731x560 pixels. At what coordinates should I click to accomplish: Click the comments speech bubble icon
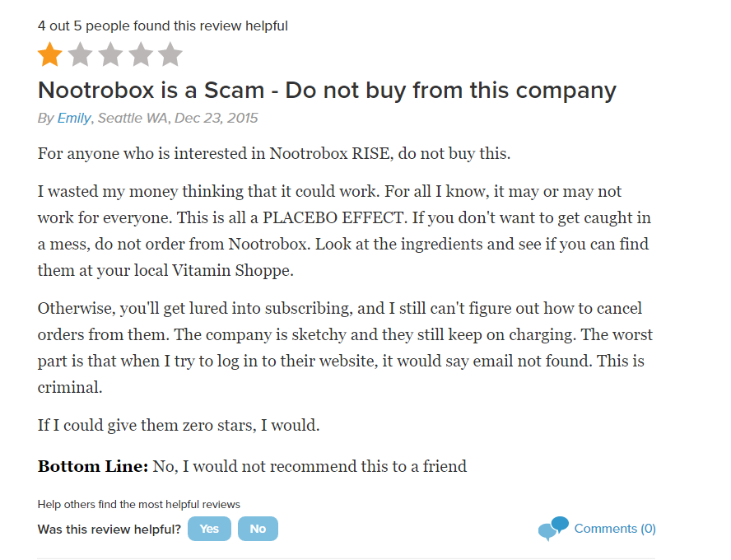tap(553, 528)
